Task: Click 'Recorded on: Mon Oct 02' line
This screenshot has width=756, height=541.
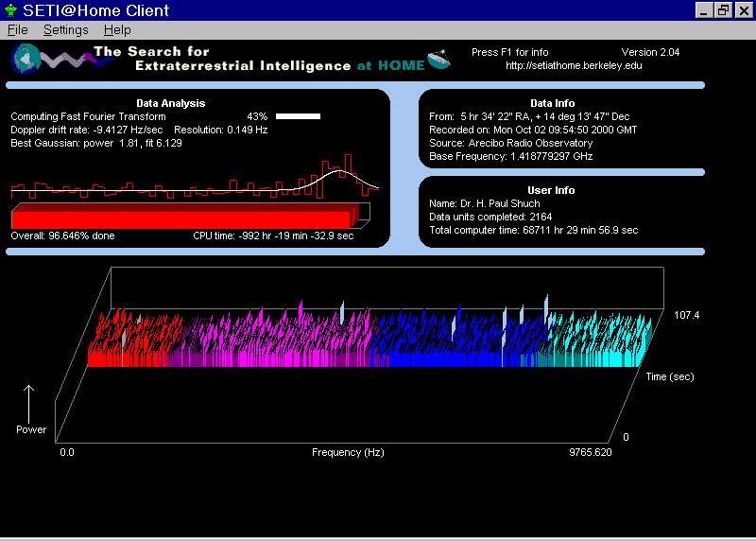Action: tap(533, 130)
